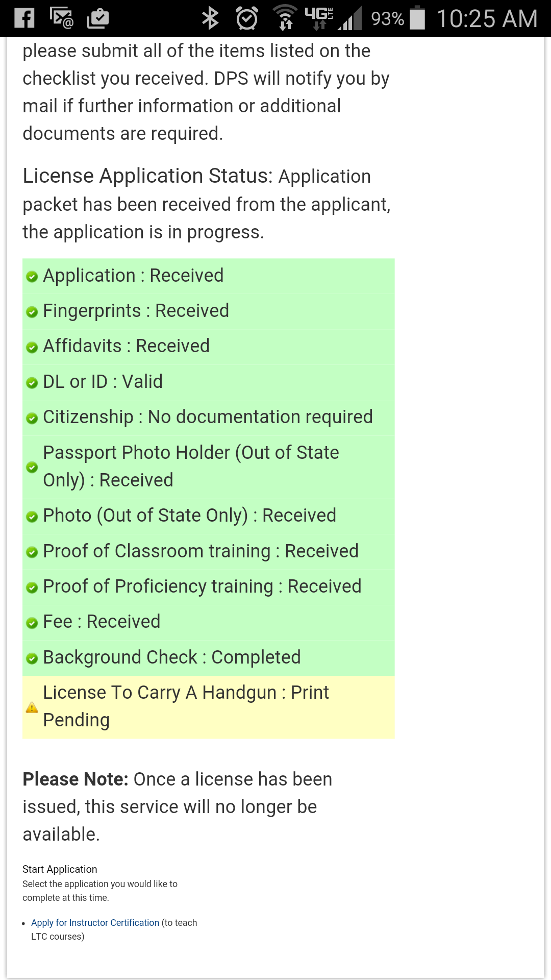Viewport: 551px width, 980px height.
Task: Tap the yellow warning icon beside Print Pending
Action: click(32, 707)
